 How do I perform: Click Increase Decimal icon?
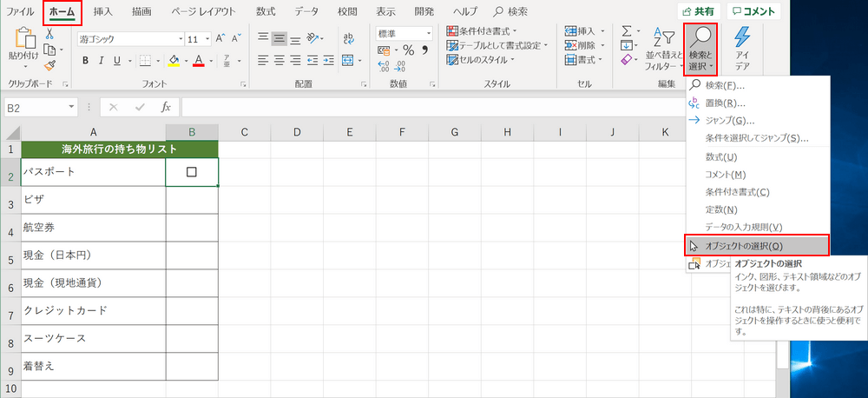384,67
